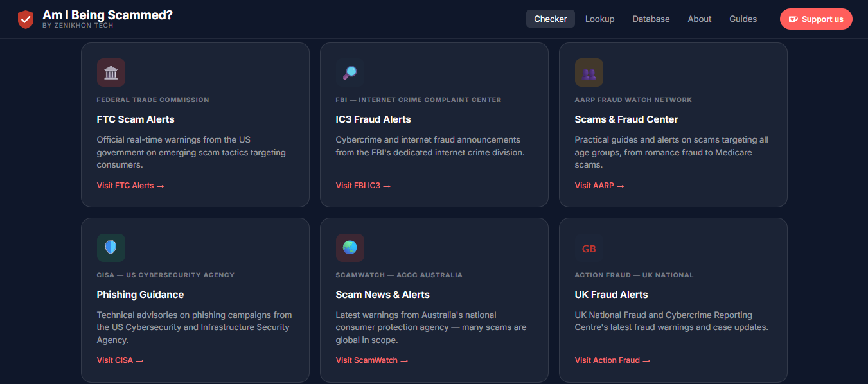Viewport: 868px width, 384px height.
Task: Click the globe icon on ScamWatch card
Action: point(350,247)
